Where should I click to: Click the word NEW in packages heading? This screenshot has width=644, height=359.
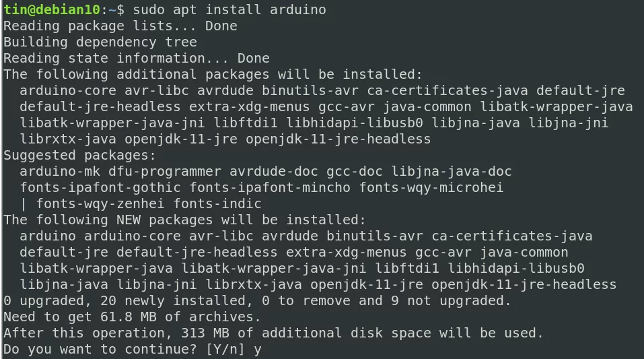click(x=128, y=220)
